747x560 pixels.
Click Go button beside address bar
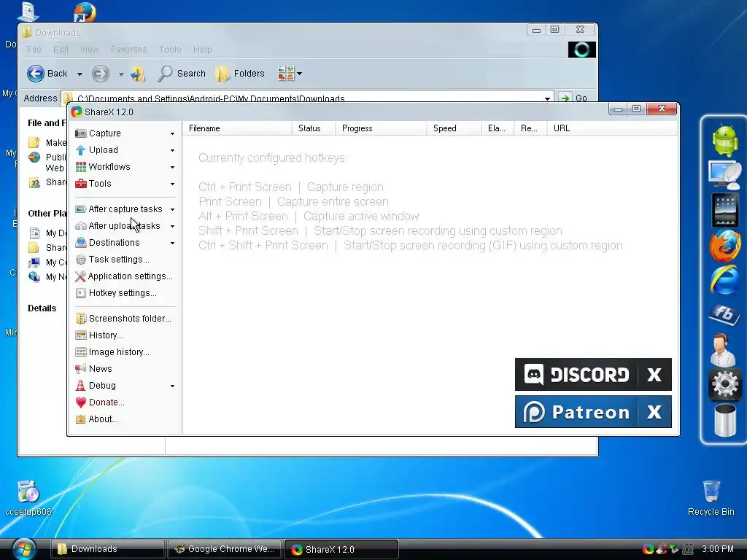pos(573,98)
